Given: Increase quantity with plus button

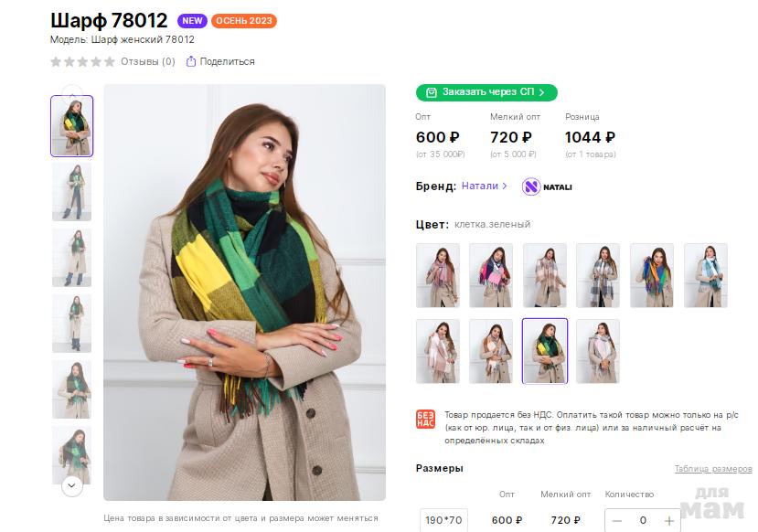Looking at the screenshot, I should (x=669, y=520).
